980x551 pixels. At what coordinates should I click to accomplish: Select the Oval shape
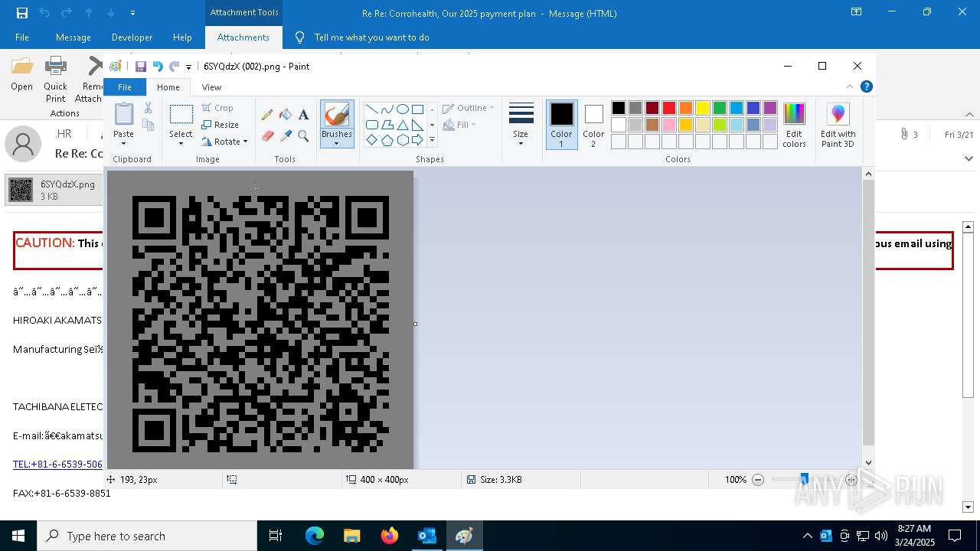pos(402,109)
